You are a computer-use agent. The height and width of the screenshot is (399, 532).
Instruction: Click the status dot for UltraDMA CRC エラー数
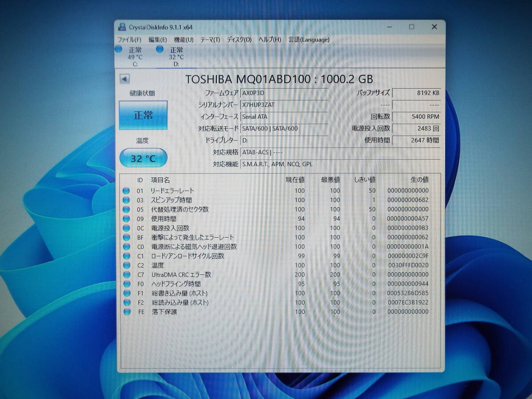(126, 274)
